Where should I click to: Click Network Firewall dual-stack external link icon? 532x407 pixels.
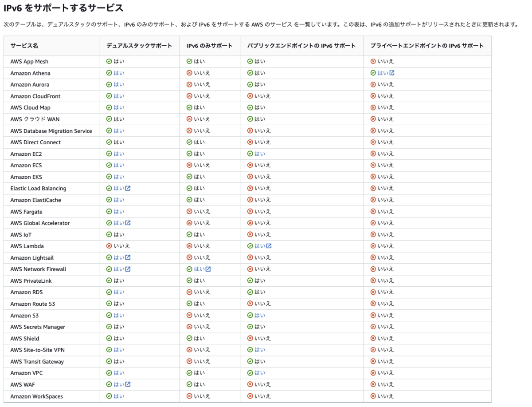click(128, 269)
